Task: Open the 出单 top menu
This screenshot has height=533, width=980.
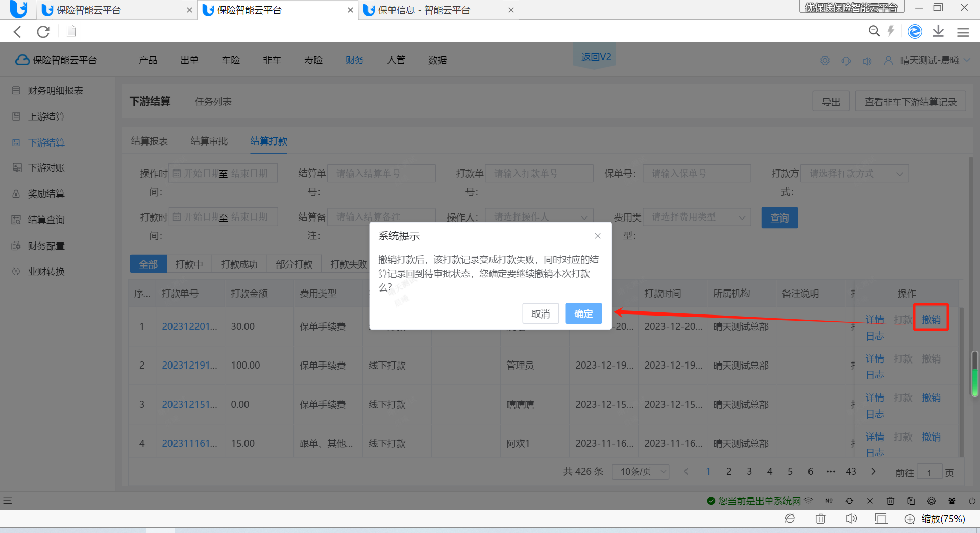Action: pyautogui.click(x=189, y=60)
